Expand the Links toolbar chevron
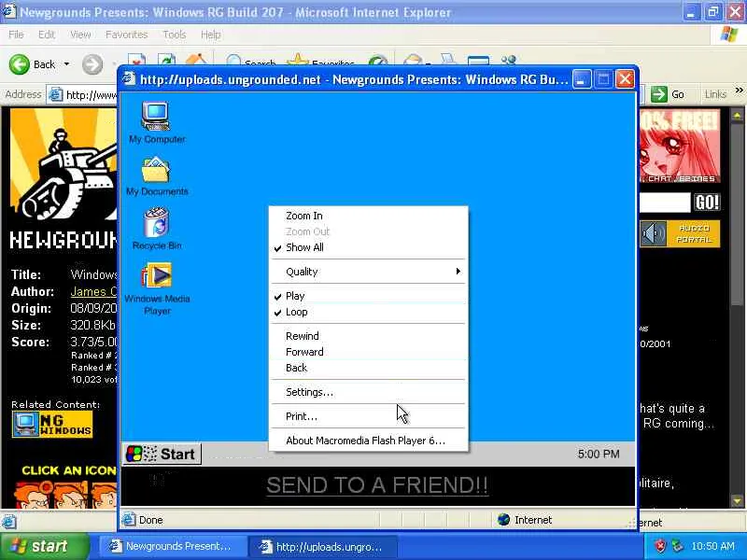 pos(739,91)
